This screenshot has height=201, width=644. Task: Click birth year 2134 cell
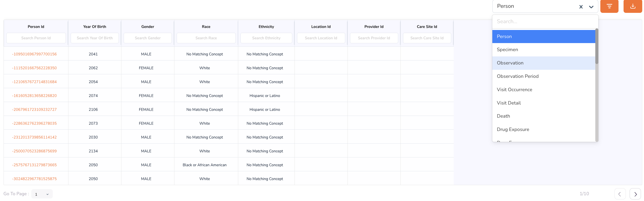[93, 151]
